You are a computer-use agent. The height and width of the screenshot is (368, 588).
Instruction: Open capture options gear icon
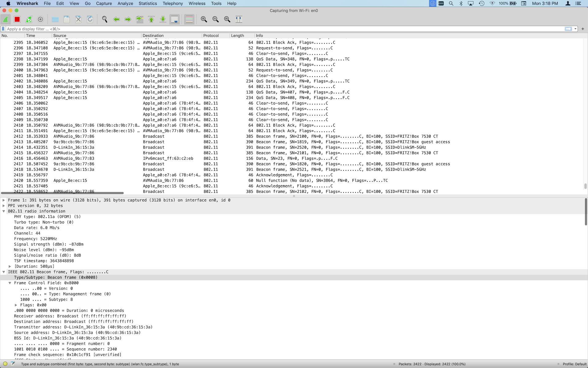click(40, 19)
